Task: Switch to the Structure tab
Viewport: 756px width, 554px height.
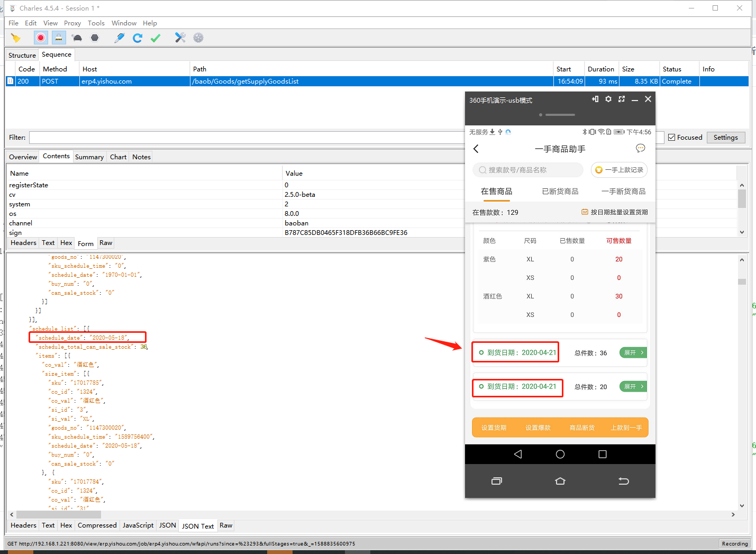Action: (x=22, y=55)
